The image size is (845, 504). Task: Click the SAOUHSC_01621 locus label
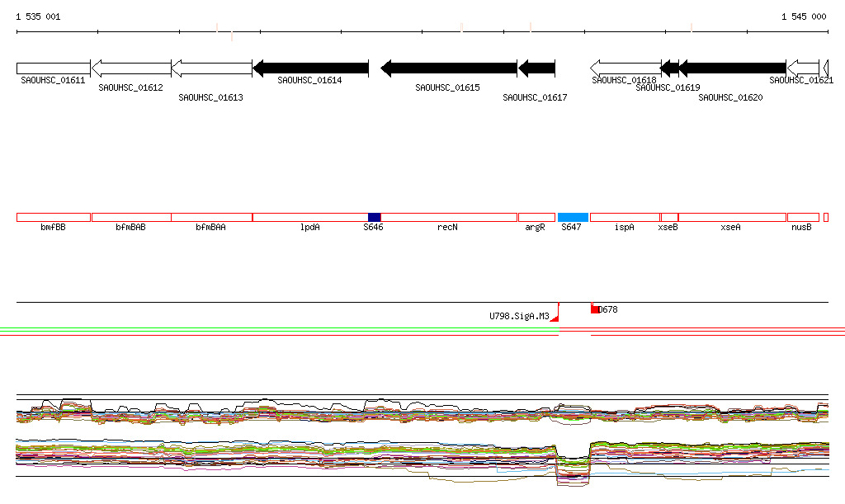pos(800,80)
